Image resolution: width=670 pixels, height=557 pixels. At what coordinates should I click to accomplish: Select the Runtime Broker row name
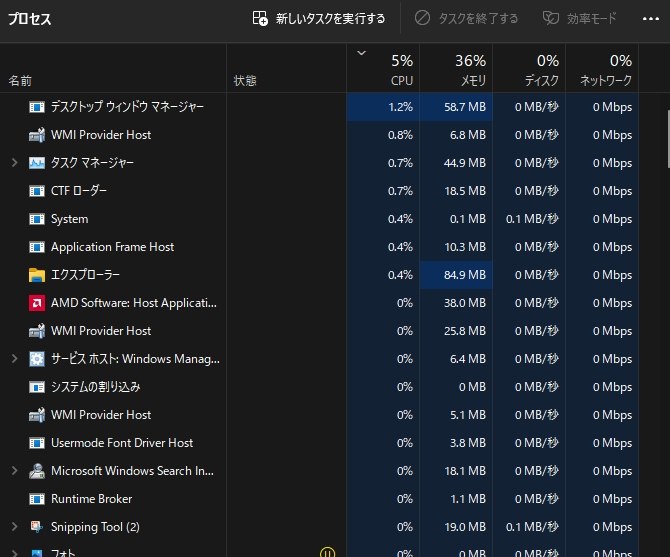pos(91,499)
